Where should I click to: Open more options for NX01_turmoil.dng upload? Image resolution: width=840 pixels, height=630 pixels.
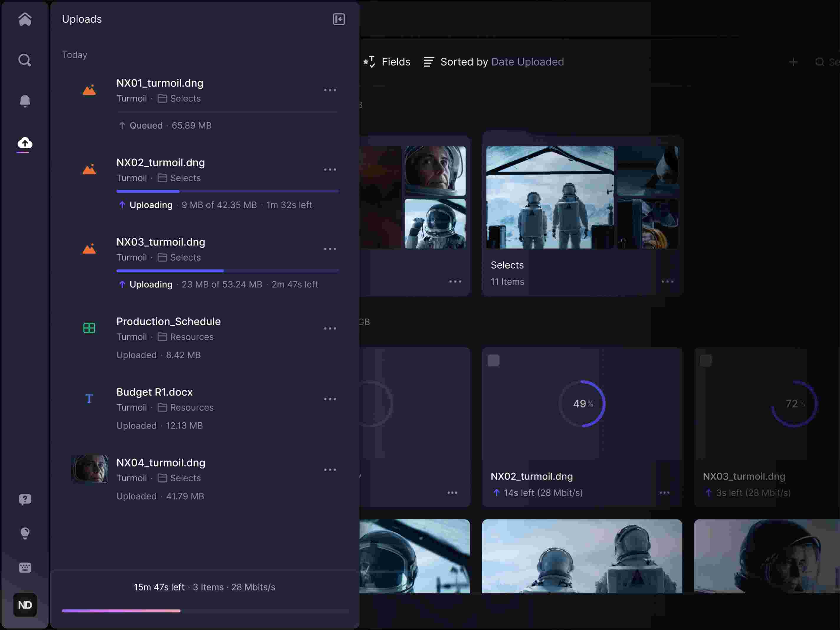click(330, 90)
